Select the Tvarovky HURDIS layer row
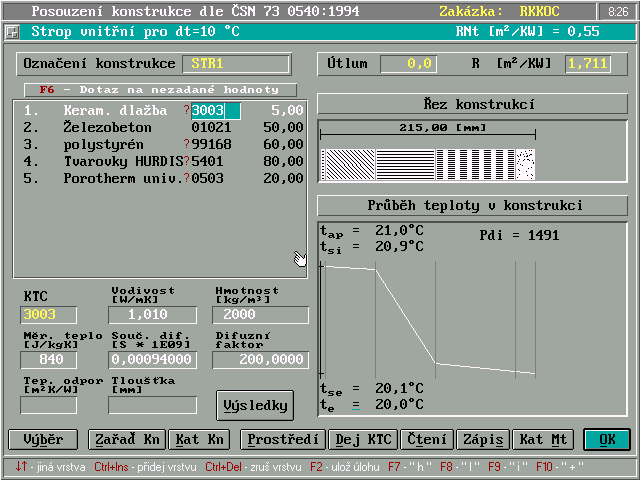640x480 pixels. (160, 161)
